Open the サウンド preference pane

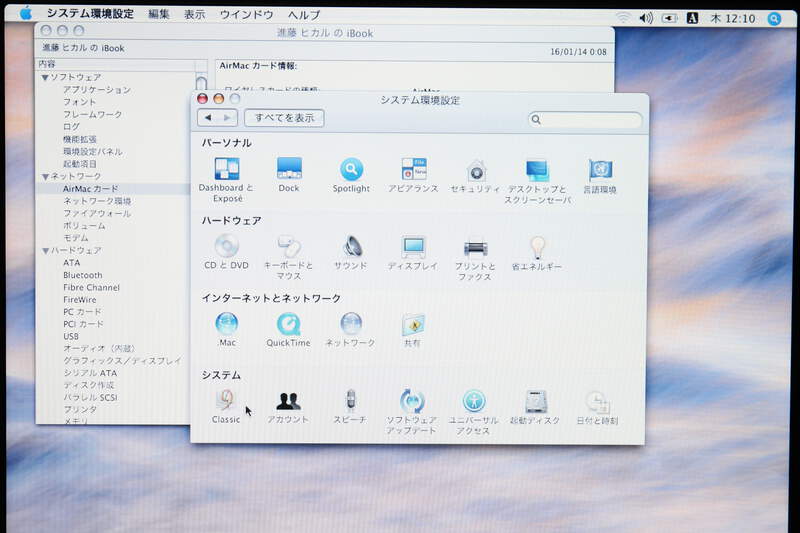[351, 252]
